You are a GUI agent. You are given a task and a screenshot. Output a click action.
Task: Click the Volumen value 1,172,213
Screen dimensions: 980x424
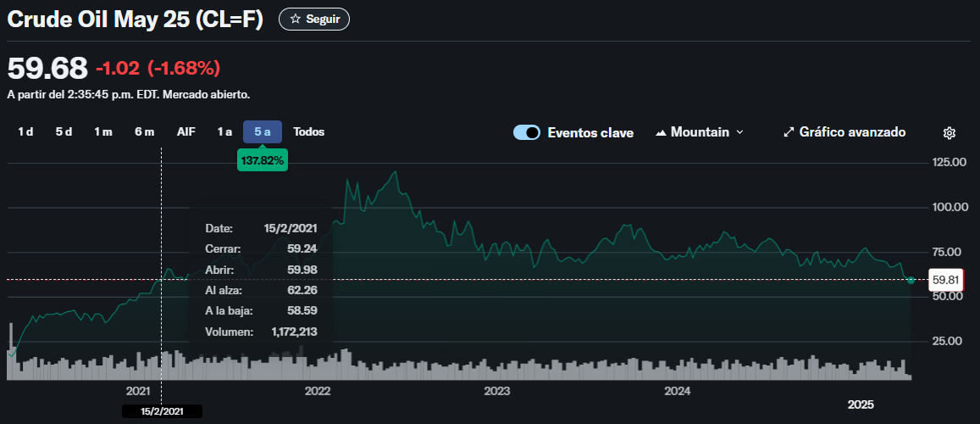point(295,332)
